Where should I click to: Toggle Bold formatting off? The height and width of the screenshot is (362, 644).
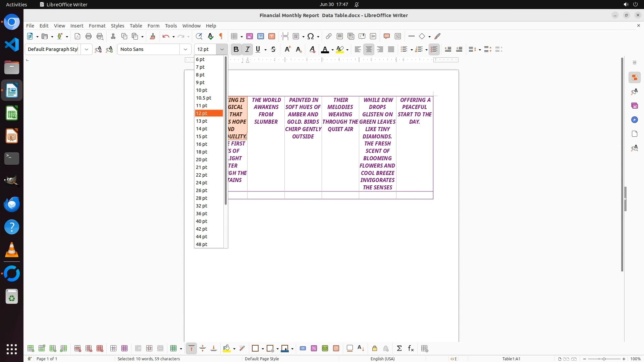(236, 49)
